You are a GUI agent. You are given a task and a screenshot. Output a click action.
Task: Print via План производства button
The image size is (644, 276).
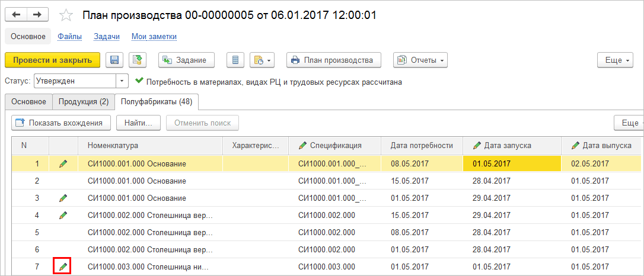coord(334,60)
